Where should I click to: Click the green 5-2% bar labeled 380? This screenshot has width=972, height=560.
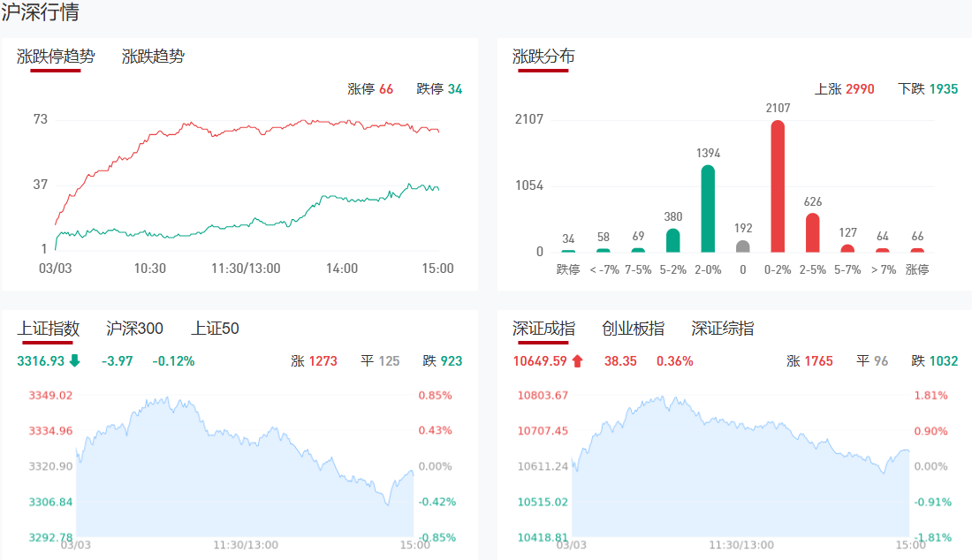[673, 240]
